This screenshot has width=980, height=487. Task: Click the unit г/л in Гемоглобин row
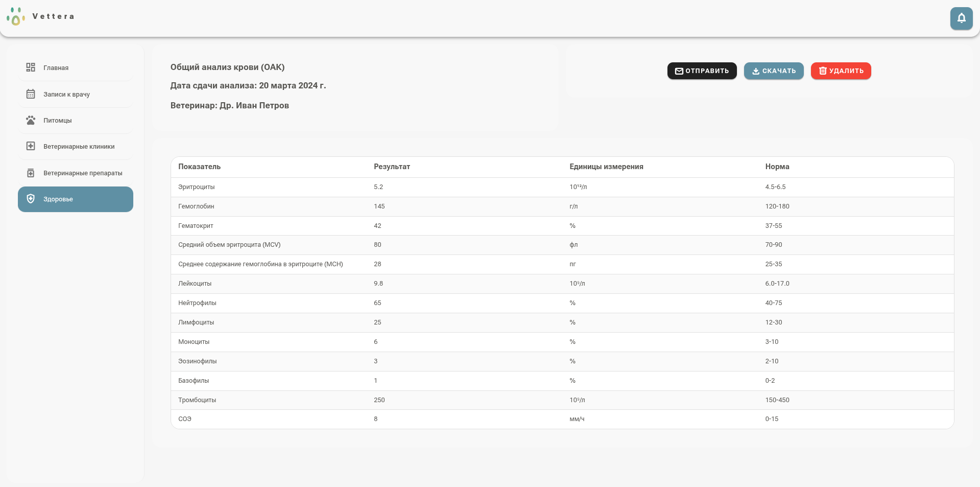(x=573, y=206)
